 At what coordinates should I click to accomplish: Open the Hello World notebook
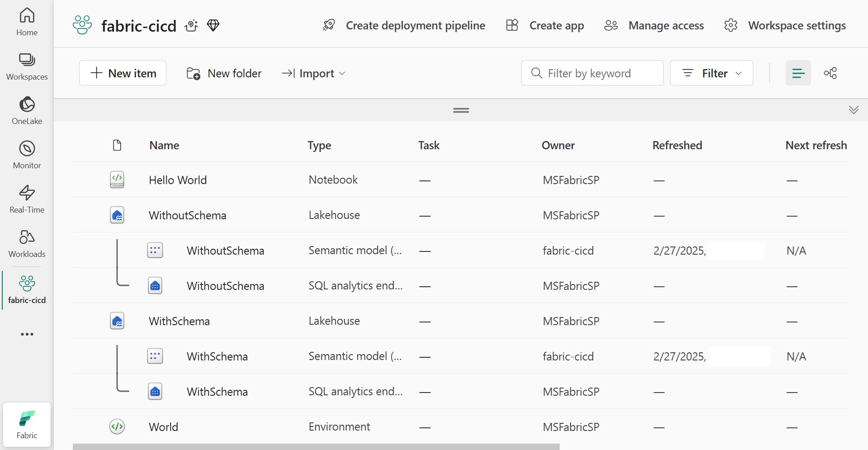pos(178,180)
